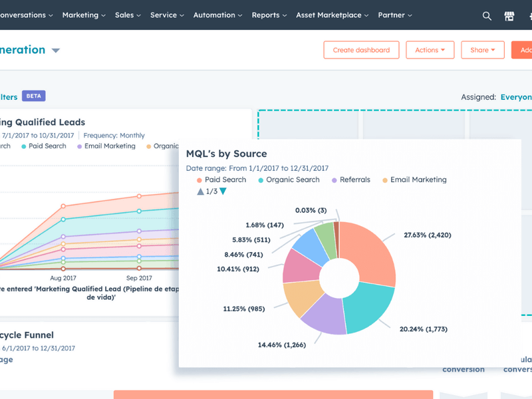Click the Create dashboard button
This screenshot has height=399, width=532.
[x=361, y=50]
